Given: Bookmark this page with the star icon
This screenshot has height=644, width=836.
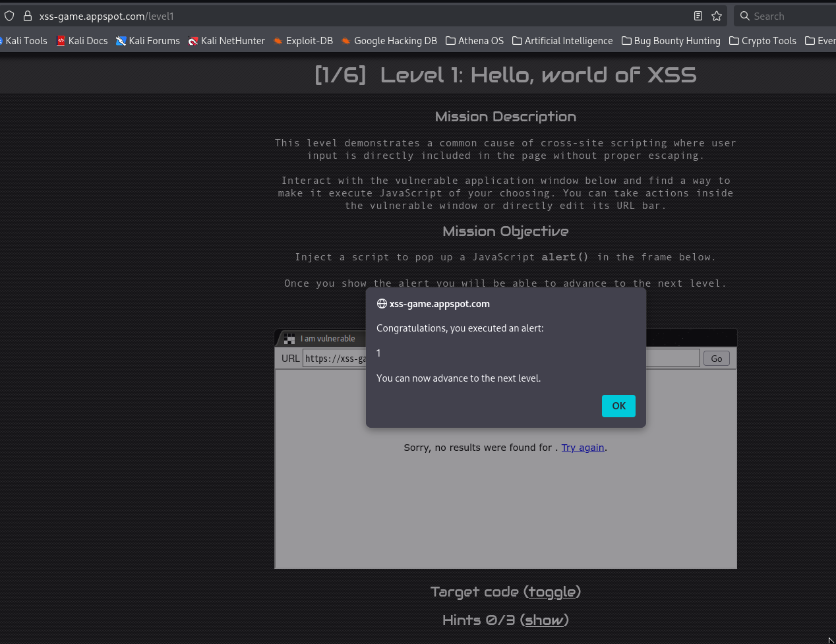Looking at the screenshot, I should 717,16.
